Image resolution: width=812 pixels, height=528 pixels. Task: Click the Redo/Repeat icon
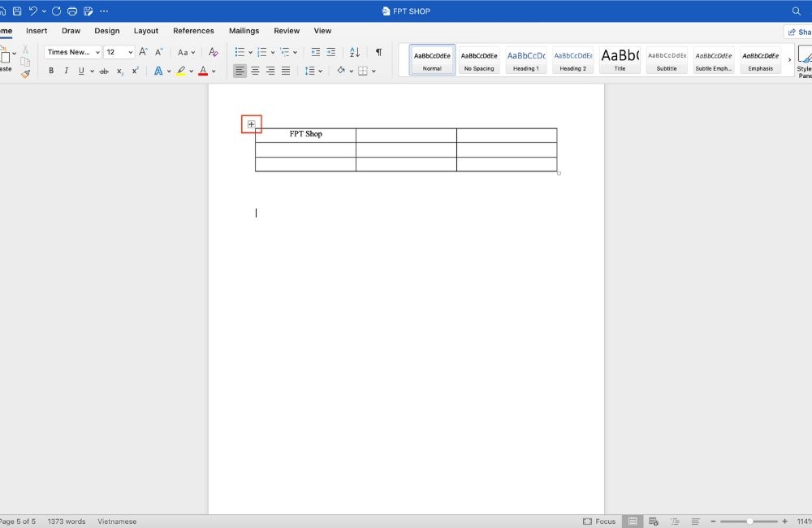pyautogui.click(x=57, y=11)
